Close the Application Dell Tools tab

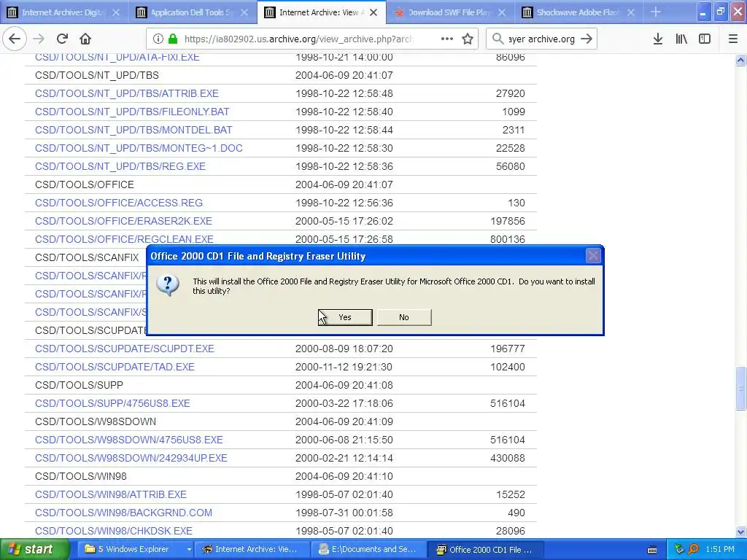tap(244, 12)
